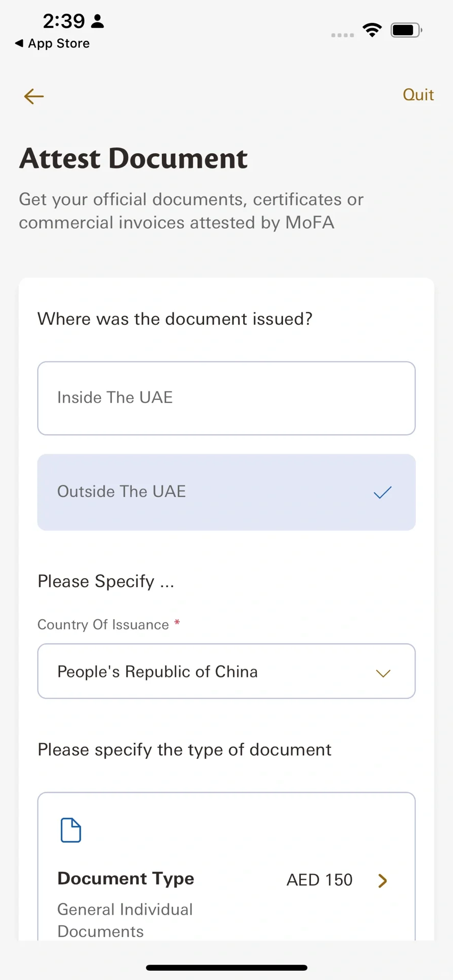453x980 pixels.
Task: Click the chevron in the country field
Action: (x=383, y=673)
